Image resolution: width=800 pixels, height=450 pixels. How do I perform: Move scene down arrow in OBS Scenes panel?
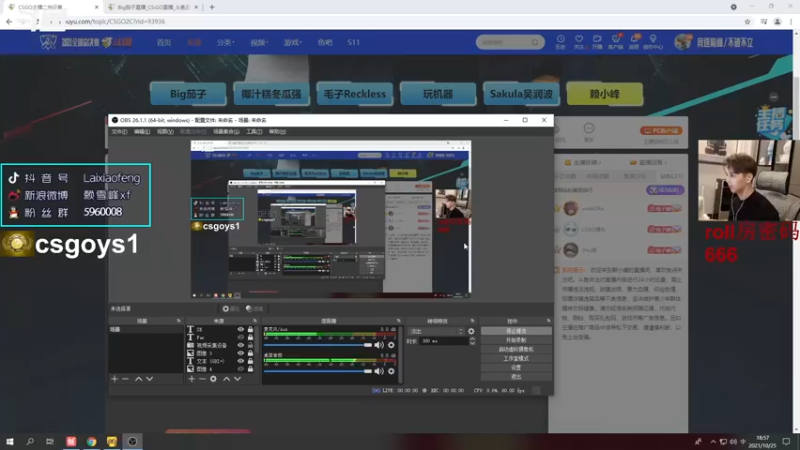coord(149,379)
